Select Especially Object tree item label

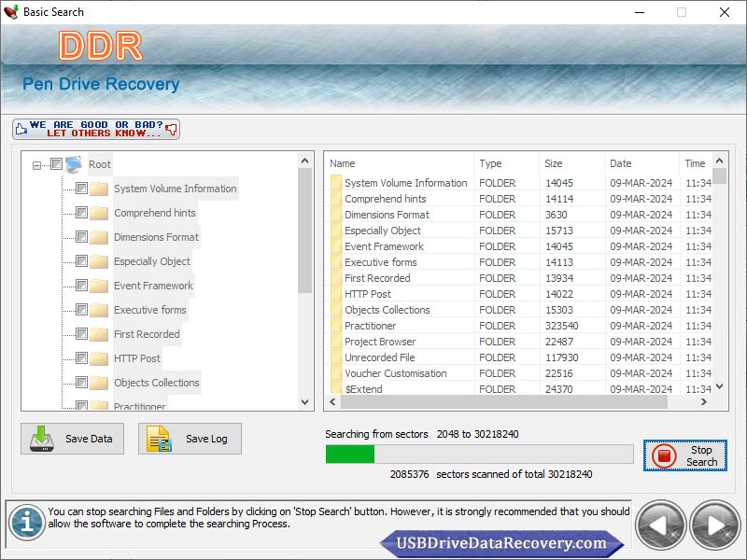coord(152,261)
